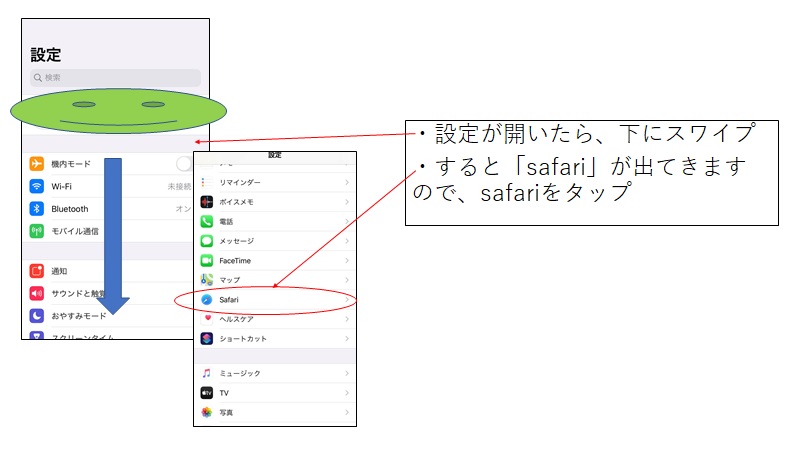Tap the chevron on the FaceTime row
Screen dimensions: 800x450
pos(347,261)
